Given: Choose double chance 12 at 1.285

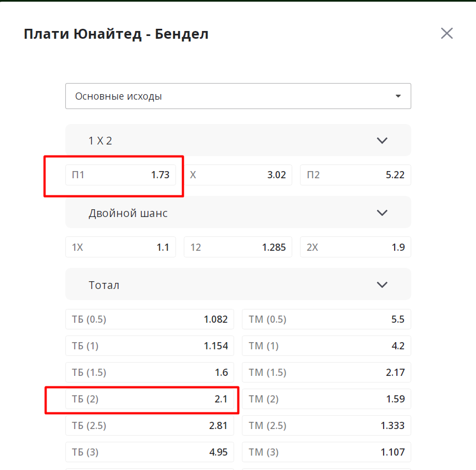Looking at the screenshot, I should coord(238,247).
